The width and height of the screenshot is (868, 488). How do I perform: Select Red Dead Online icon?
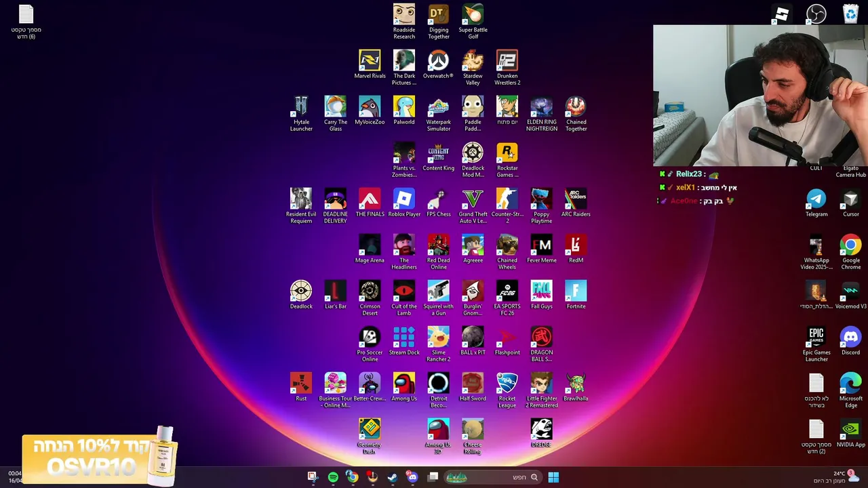pyautogui.click(x=439, y=251)
